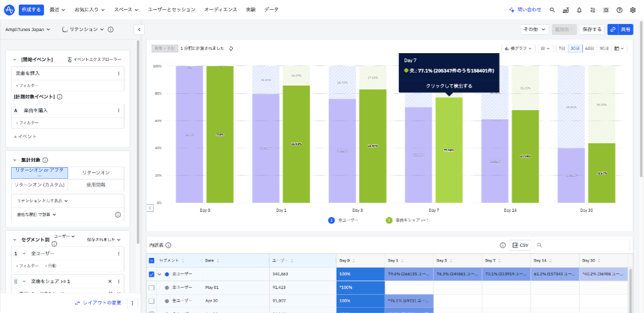644x313 pixels.
Task: Click the Amplitude logo icon
Action: tap(9, 10)
